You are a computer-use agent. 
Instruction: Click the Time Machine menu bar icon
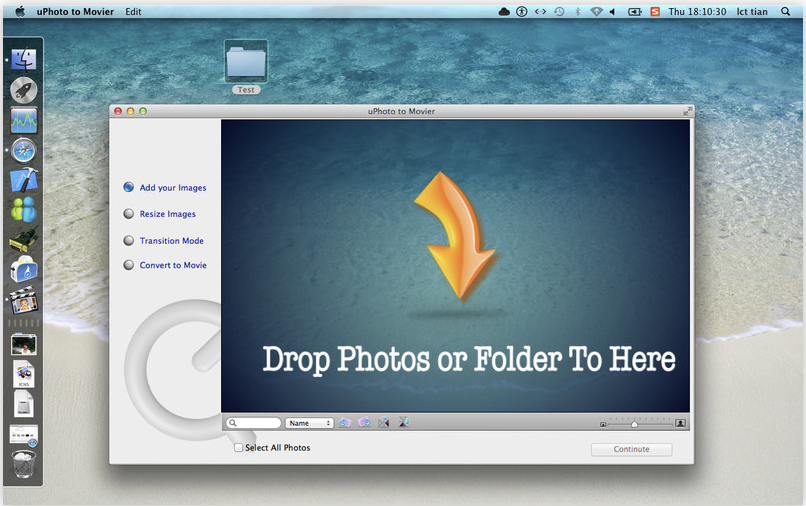(x=559, y=11)
